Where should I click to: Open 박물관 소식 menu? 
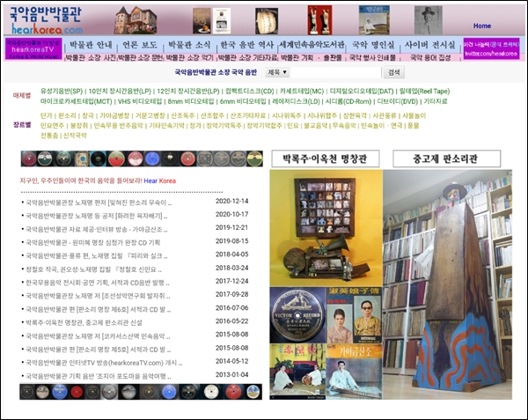tap(189, 45)
